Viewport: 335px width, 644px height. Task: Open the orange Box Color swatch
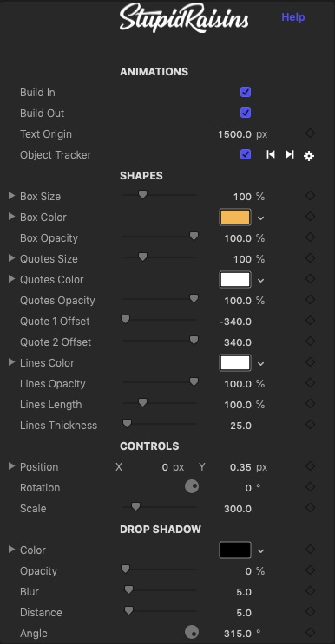click(235, 218)
